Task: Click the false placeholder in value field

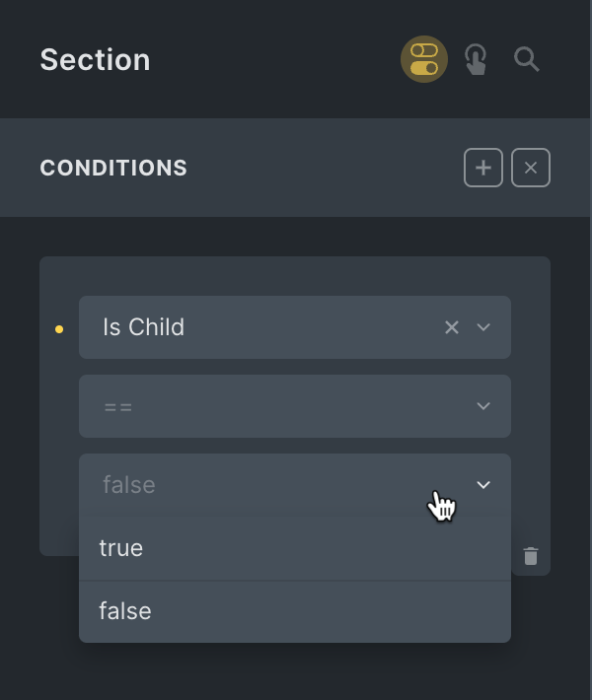Action: coord(129,485)
